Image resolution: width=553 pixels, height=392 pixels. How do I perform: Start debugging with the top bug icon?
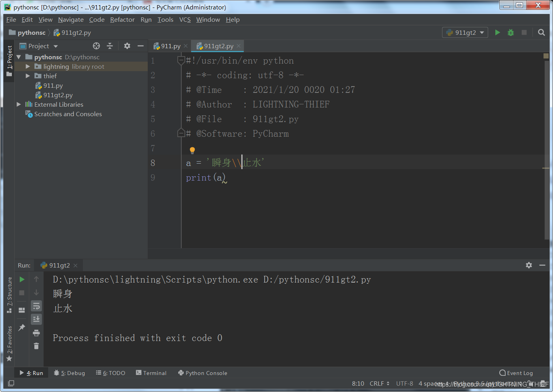point(511,32)
